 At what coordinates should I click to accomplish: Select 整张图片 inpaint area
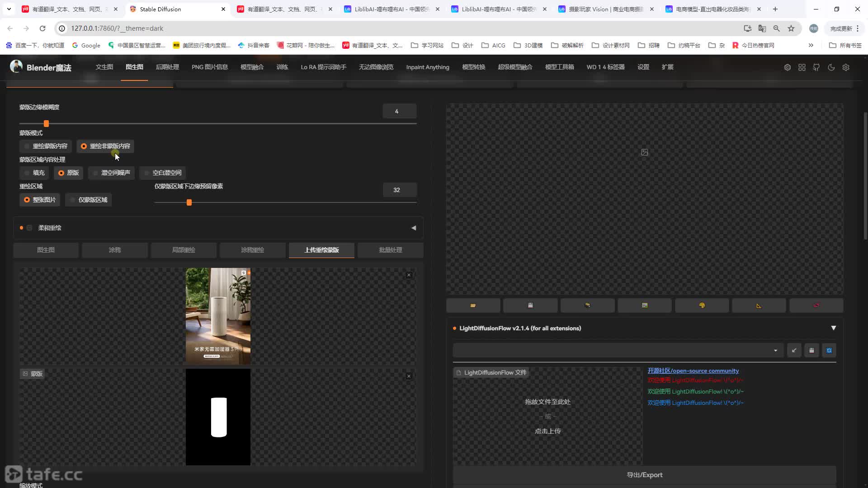(40, 200)
